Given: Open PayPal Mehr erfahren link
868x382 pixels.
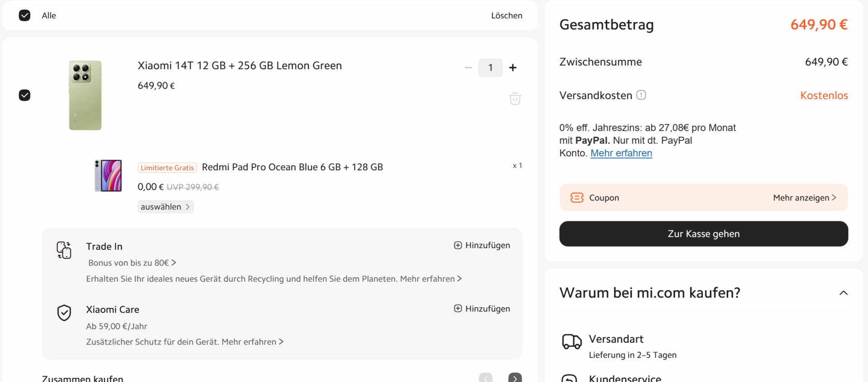Looking at the screenshot, I should pyautogui.click(x=621, y=153).
